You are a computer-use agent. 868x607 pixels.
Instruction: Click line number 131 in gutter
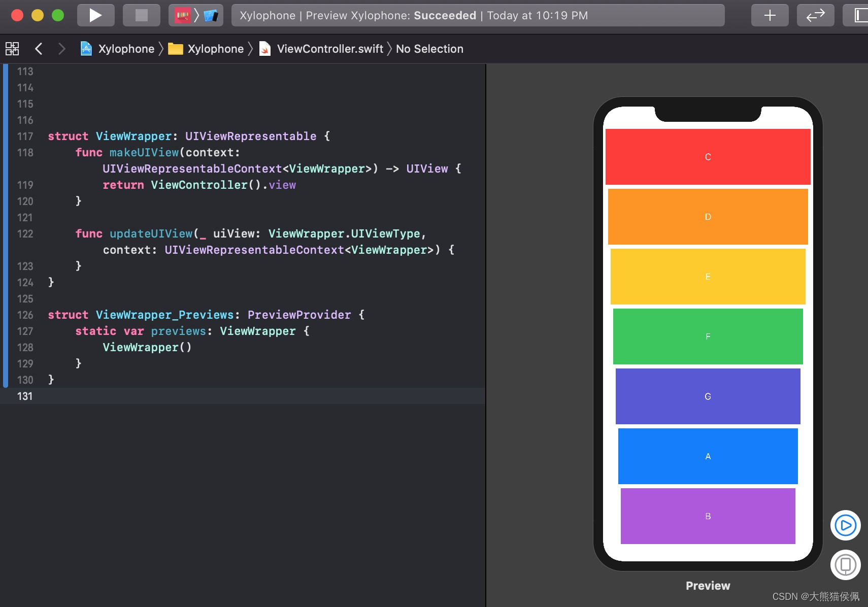pyautogui.click(x=25, y=396)
